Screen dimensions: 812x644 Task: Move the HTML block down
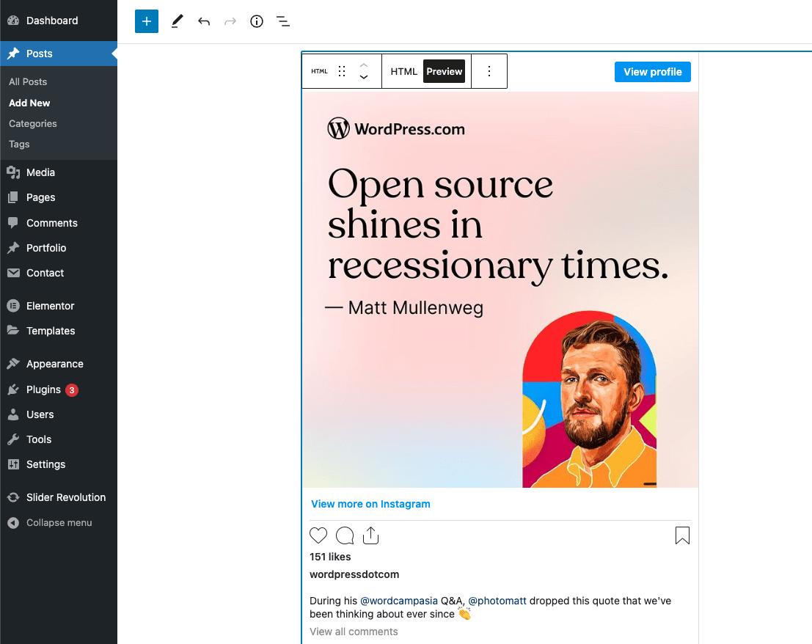[364, 76]
